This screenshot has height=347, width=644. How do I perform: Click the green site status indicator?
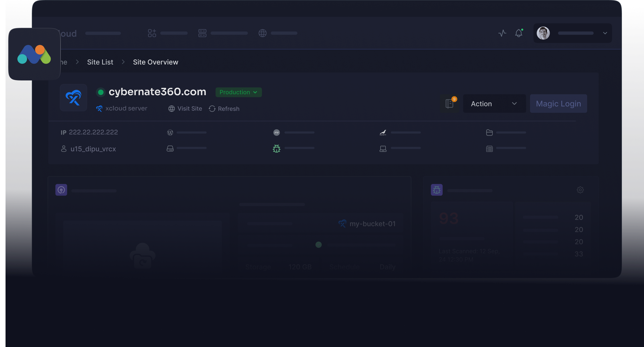click(101, 92)
